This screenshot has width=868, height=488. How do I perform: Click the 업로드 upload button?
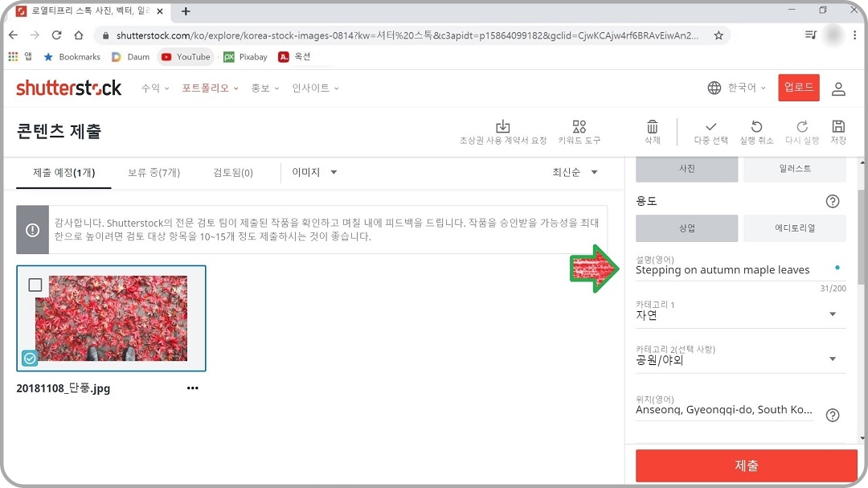798,88
